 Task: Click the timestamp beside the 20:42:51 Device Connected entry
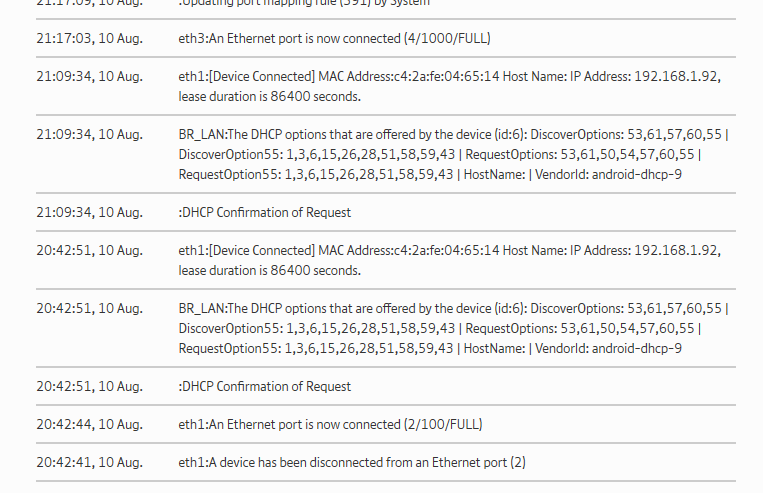(x=89, y=250)
